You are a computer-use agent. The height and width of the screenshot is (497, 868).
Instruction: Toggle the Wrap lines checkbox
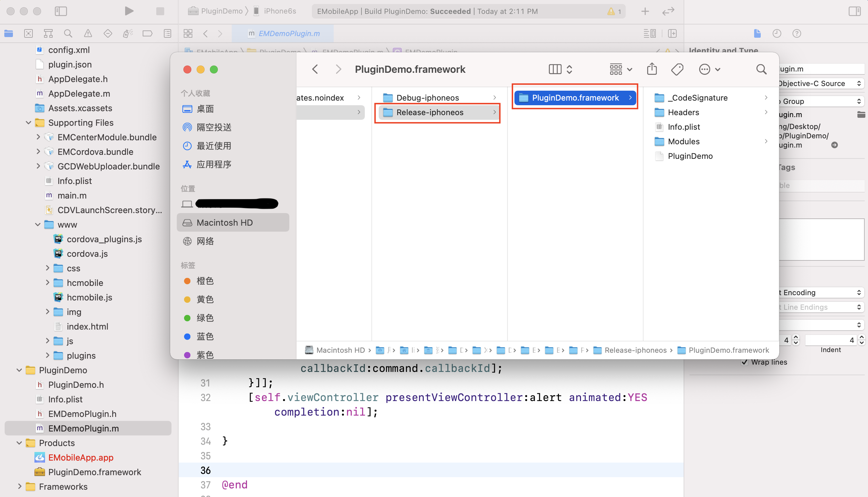[x=745, y=362]
